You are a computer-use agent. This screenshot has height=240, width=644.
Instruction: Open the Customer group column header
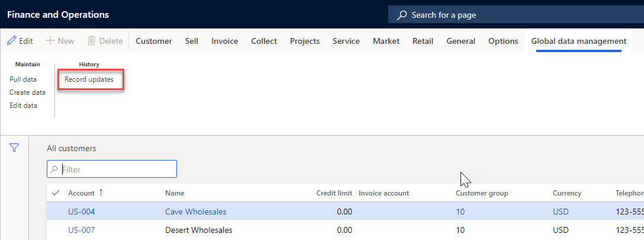coord(482,193)
